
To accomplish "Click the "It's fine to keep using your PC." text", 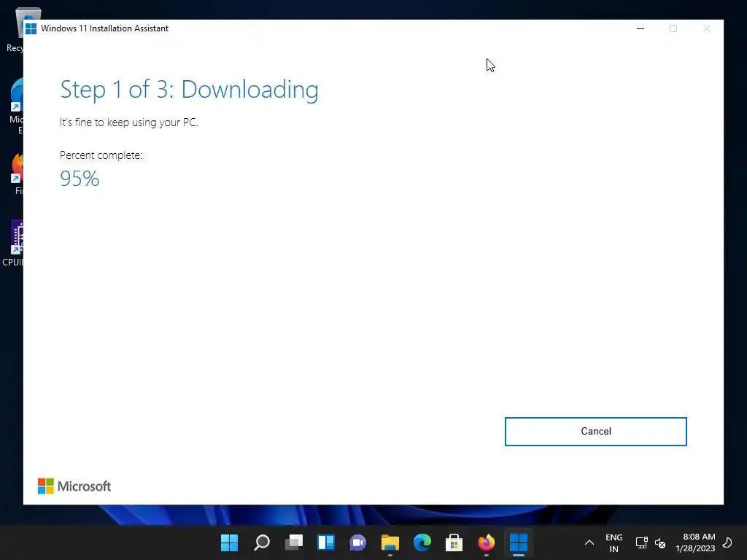I will tap(128, 122).
